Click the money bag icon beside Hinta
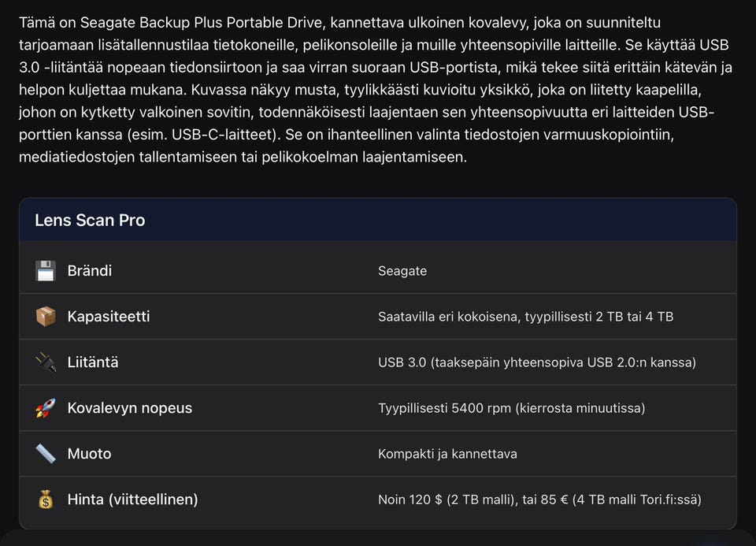The width and height of the screenshot is (756, 546). [46, 500]
